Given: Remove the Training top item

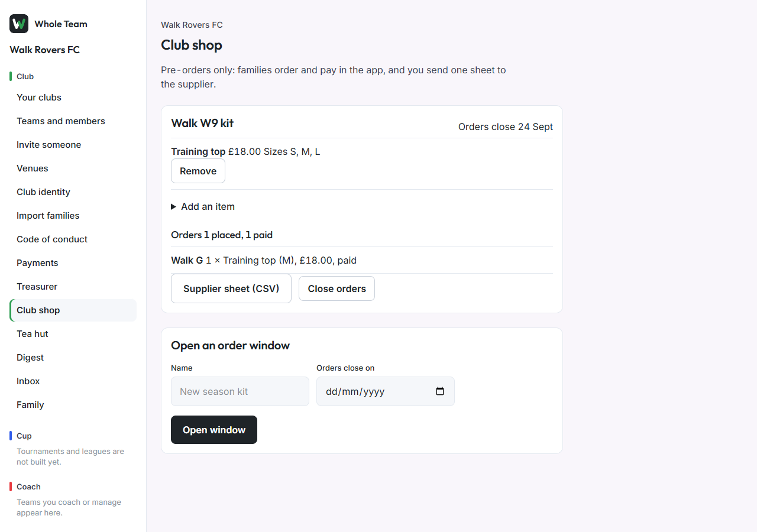Looking at the screenshot, I should click(x=198, y=171).
